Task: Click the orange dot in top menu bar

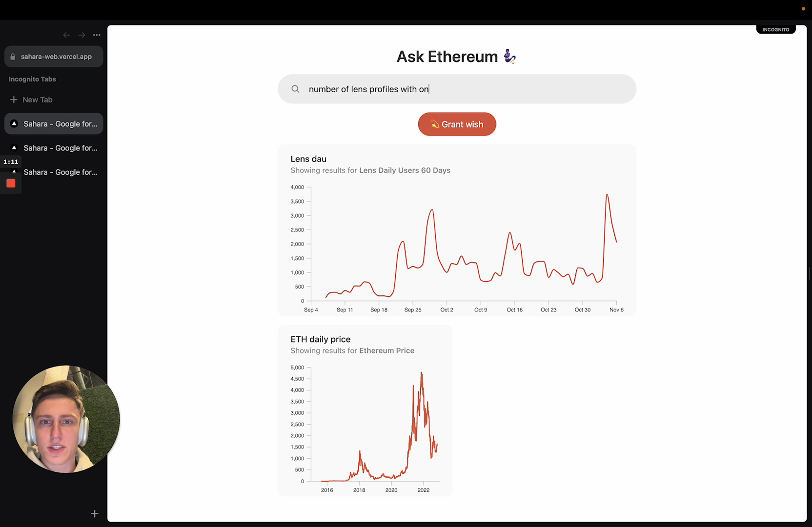Action: 803,9
